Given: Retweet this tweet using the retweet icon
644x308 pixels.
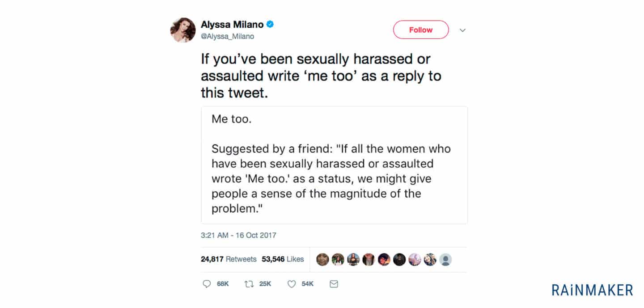Looking at the screenshot, I should (249, 284).
